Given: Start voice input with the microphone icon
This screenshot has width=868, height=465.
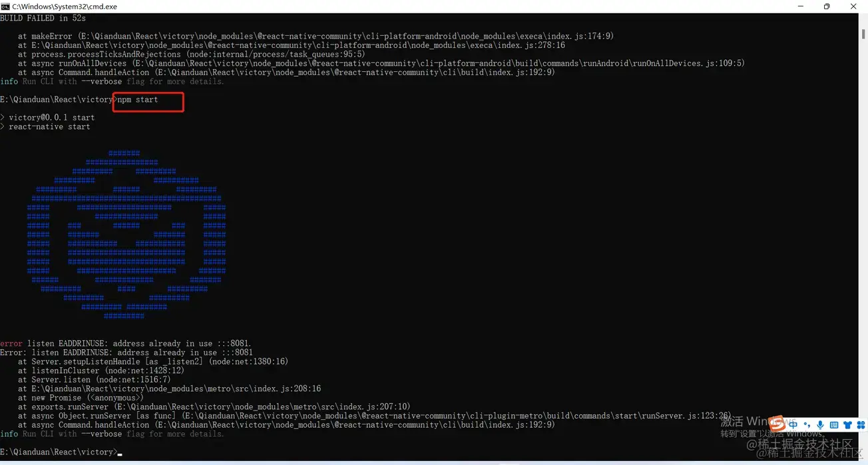Looking at the screenshot, I should coord(820,424).
